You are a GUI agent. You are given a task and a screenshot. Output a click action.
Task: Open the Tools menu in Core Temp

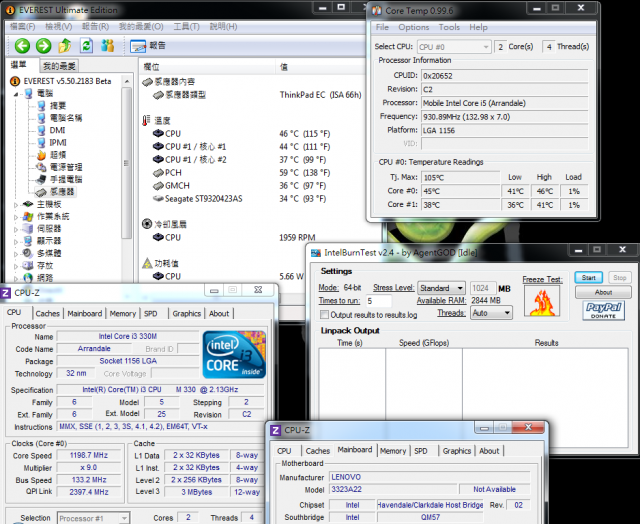(x=449, y=27)
